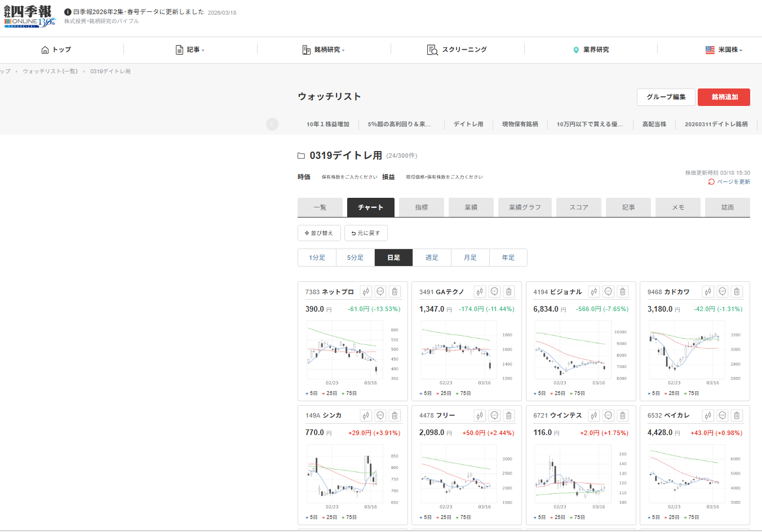Click the memo bubble icon for GAテクノ
Image resolution: width=762 pixels, height=532 pixels.
coord(494,291)
